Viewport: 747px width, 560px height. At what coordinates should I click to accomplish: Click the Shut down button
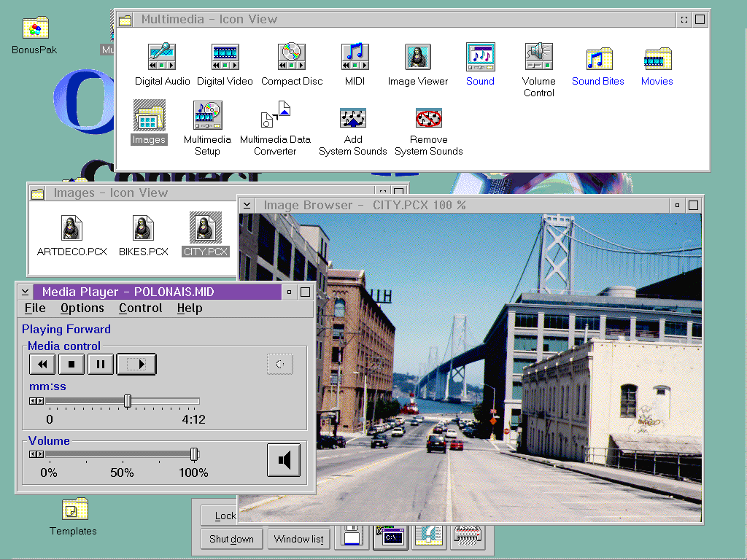(231, 539)
